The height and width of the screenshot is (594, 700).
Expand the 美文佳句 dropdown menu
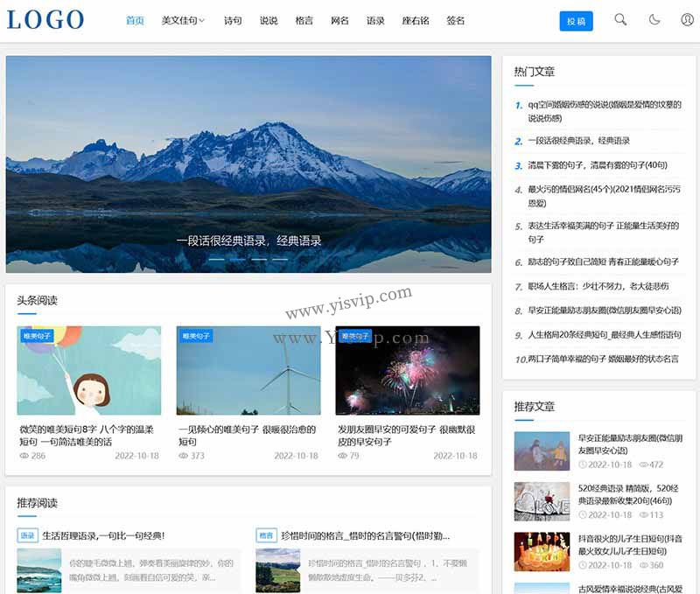[181, 19]
